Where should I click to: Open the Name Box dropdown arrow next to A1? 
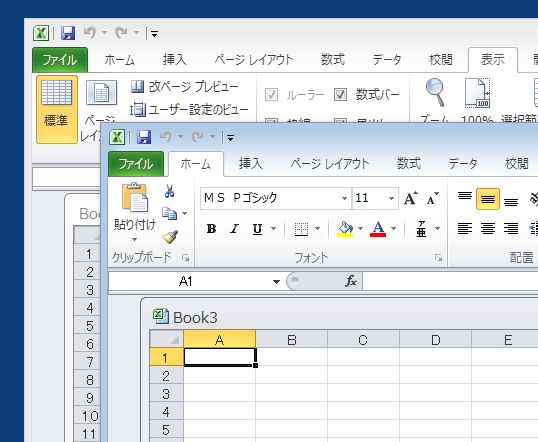click(276, 282)
